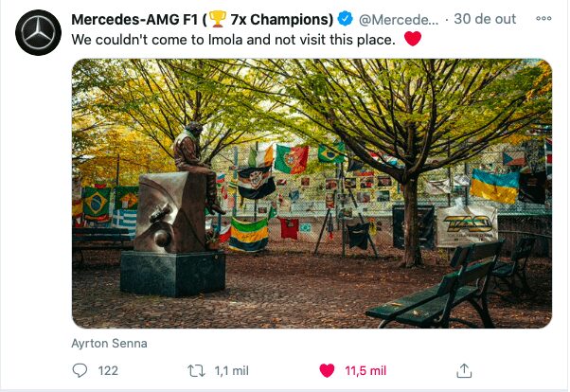Open the three-dot more options menu
Screen dimensions: 570x392
543,19
